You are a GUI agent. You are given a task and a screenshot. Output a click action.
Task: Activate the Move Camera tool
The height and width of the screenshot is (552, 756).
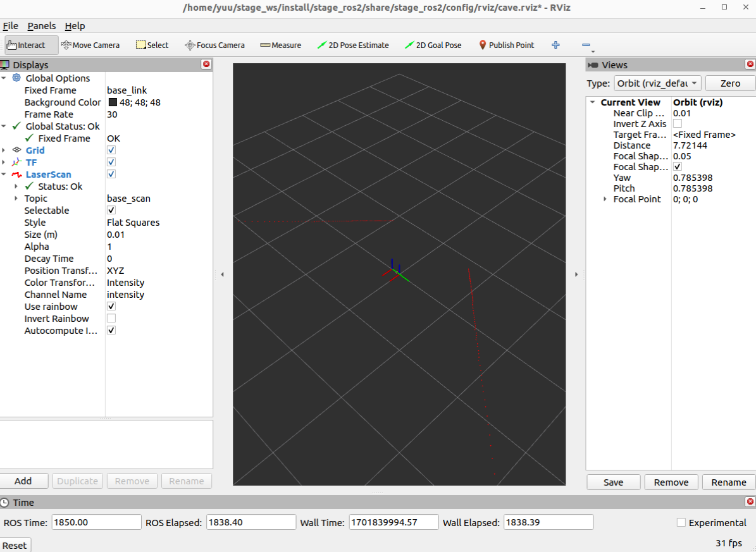[90, 45]
